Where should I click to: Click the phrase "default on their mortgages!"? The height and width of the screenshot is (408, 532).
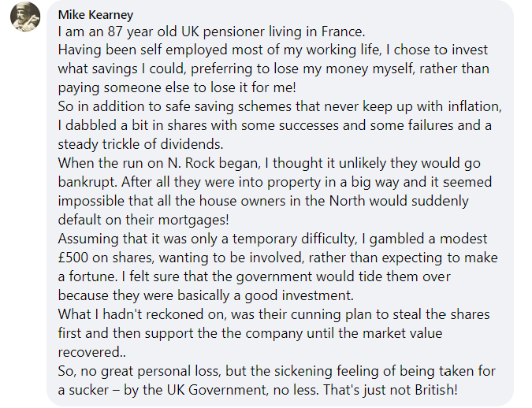click(143, 220)
